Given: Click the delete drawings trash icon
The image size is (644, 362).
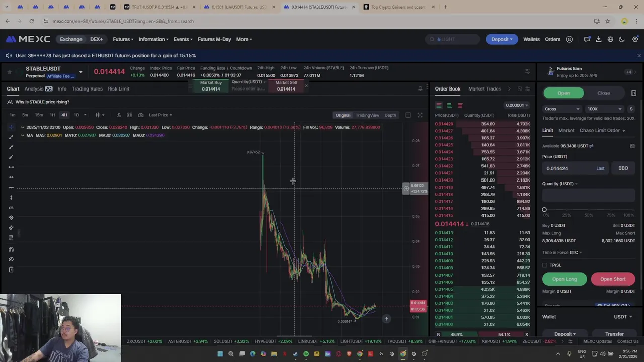Looking at the screenshot, I should [11, 269].
